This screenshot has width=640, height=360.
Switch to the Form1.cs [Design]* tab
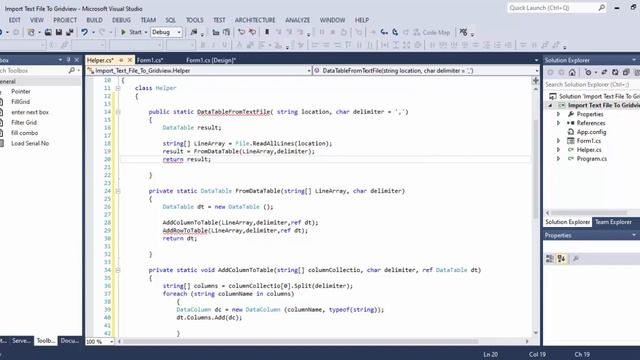point(211,60)
